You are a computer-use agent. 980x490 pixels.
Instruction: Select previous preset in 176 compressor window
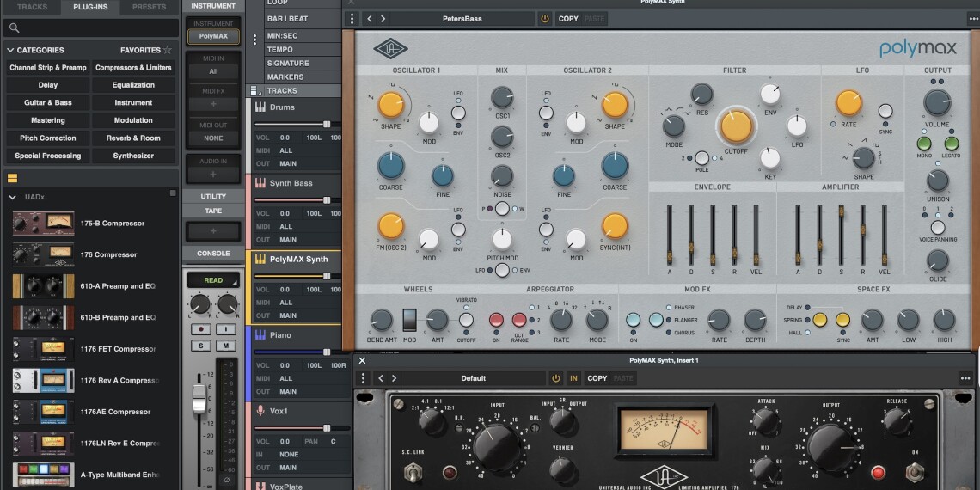381,378
